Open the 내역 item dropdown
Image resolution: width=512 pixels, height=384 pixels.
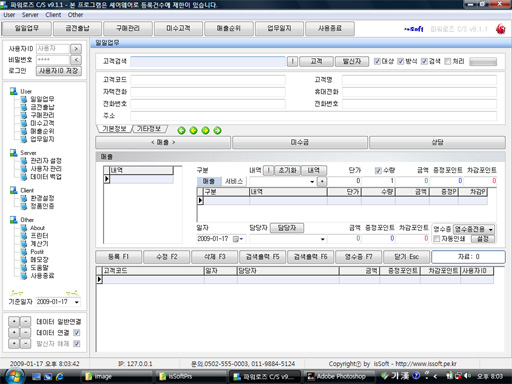coord(312,181)
